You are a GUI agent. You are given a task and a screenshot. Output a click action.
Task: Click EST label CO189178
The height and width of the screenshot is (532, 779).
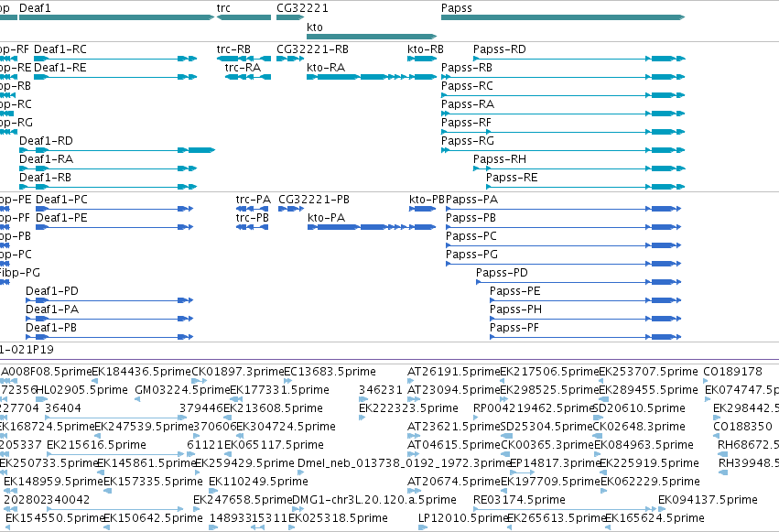(733, 372)
